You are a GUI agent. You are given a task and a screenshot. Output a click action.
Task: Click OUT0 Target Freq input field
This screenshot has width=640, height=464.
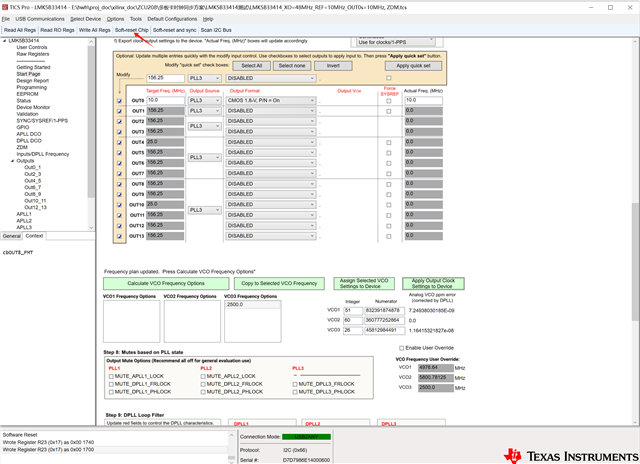[x=165, y=100]
